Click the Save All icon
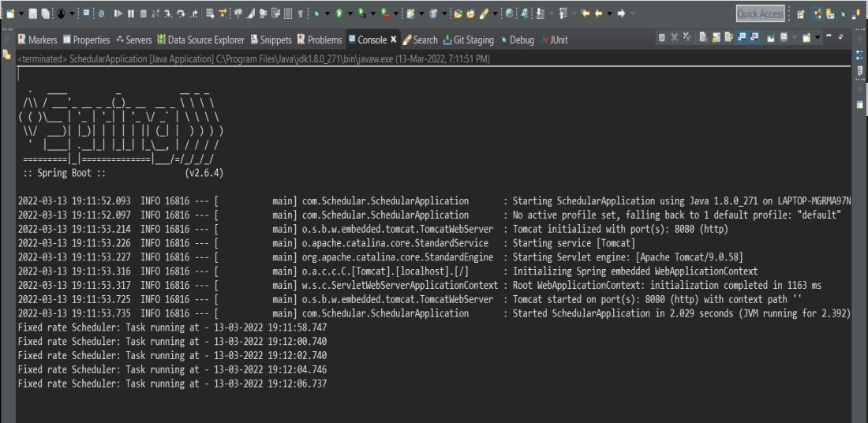 [45, 13]
